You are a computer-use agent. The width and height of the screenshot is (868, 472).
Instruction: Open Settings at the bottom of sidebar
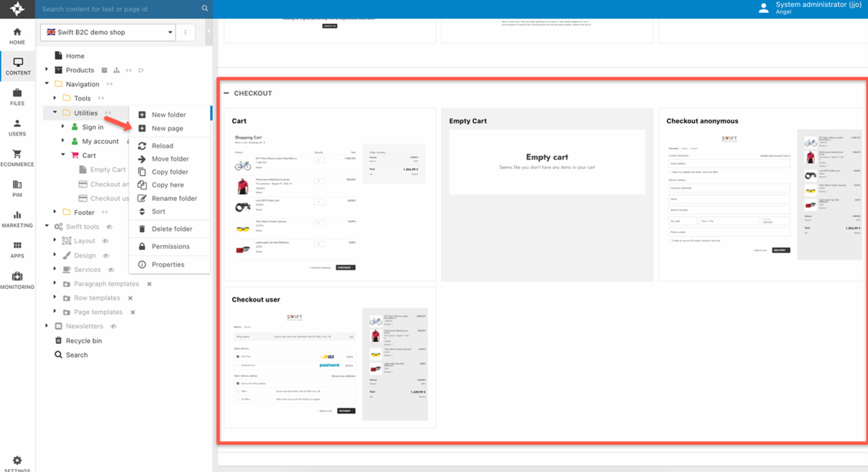click(x=17, y=463)
